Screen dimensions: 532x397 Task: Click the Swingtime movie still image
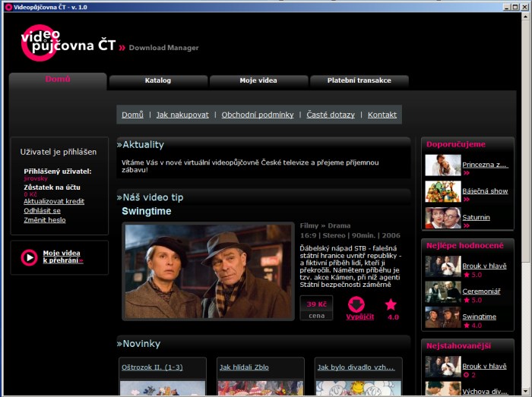208,271
